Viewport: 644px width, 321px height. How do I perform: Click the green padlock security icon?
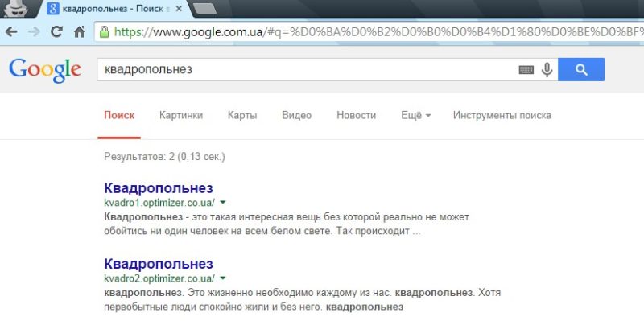[x=105, y=31]
